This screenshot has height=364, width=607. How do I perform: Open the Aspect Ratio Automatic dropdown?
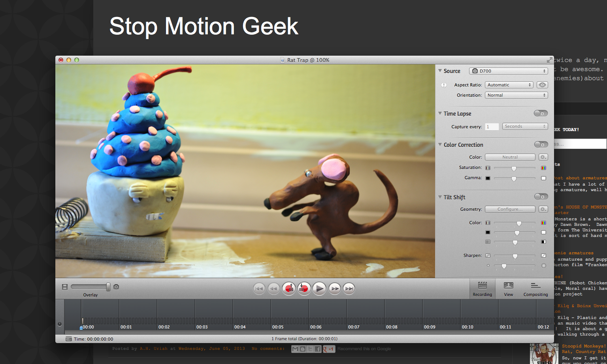pos(509,85)
